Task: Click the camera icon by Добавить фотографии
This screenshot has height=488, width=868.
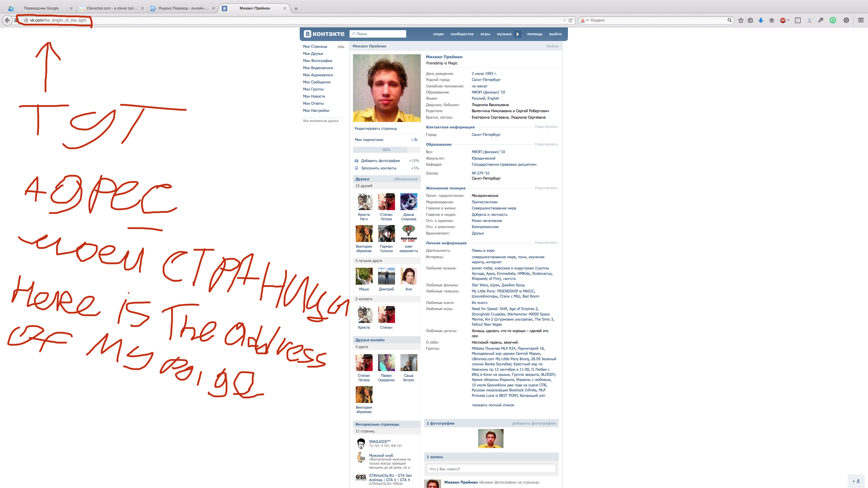Action: 356,161
